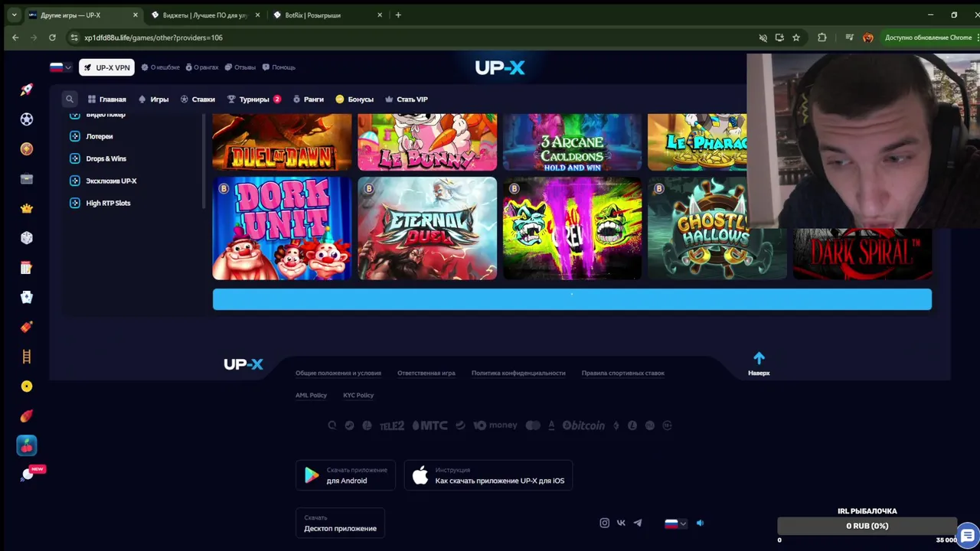Open Ответственная игра link
The image size is (980, 551).
tap(426, 373)
